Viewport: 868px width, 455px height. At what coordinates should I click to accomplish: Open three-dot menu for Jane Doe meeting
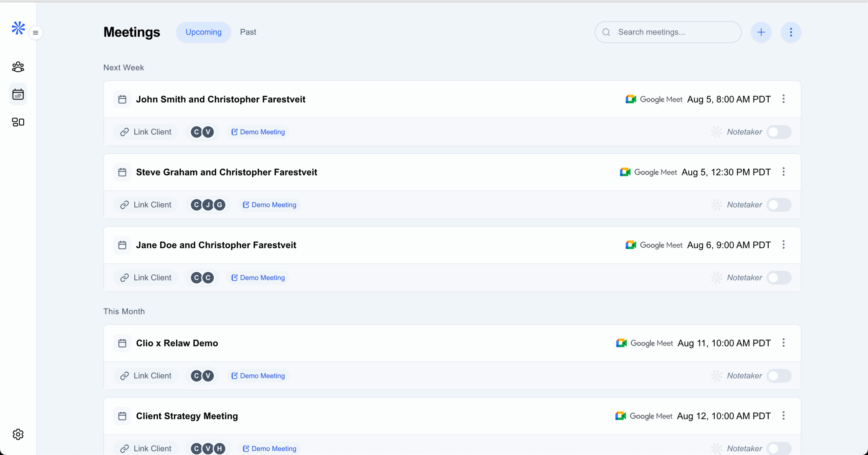783,245
